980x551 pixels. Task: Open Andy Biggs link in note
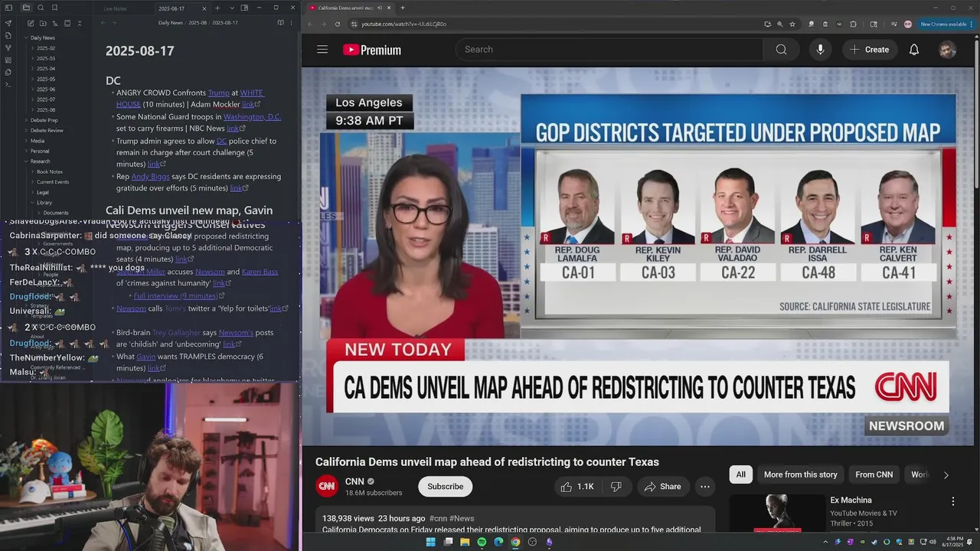click(x=150, y=176)
